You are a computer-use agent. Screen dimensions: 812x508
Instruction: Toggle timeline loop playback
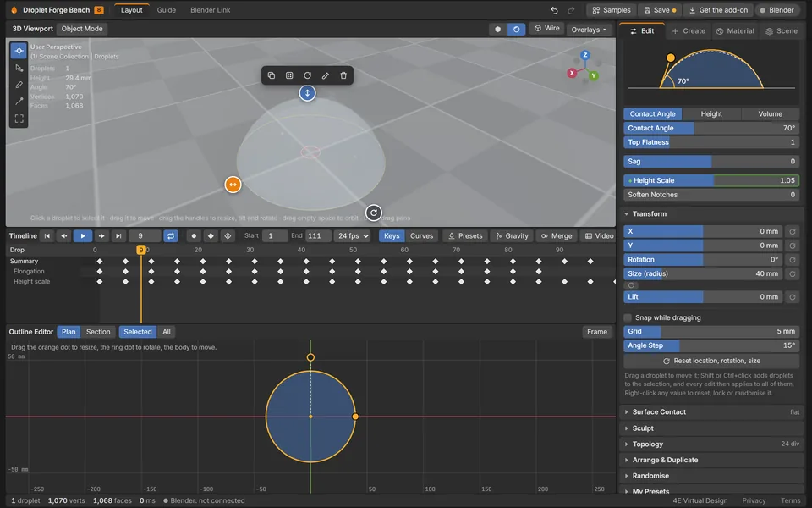(x=171, y=236)
